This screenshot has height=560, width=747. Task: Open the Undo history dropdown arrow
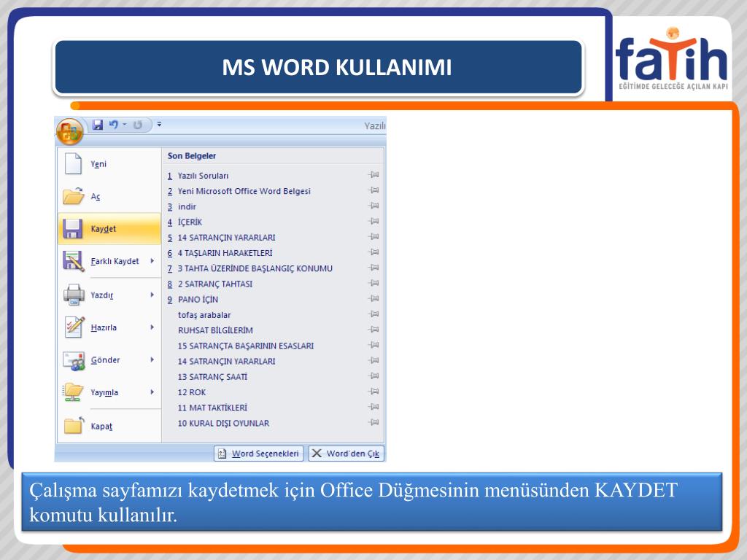[125, 124]
